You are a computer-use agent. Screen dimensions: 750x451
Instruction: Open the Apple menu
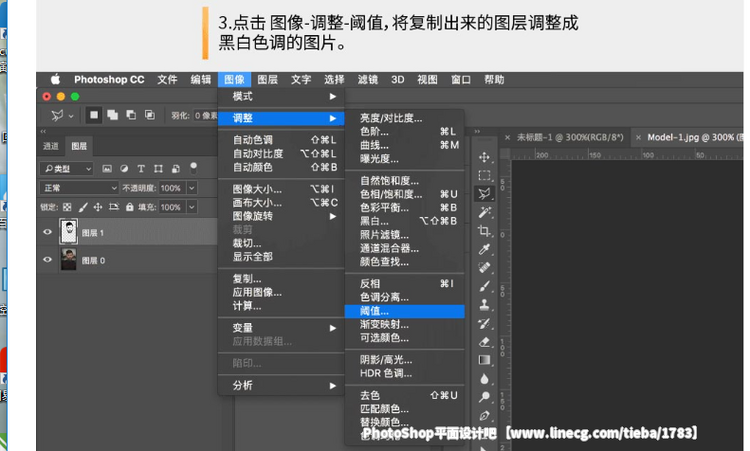[55, 79]
